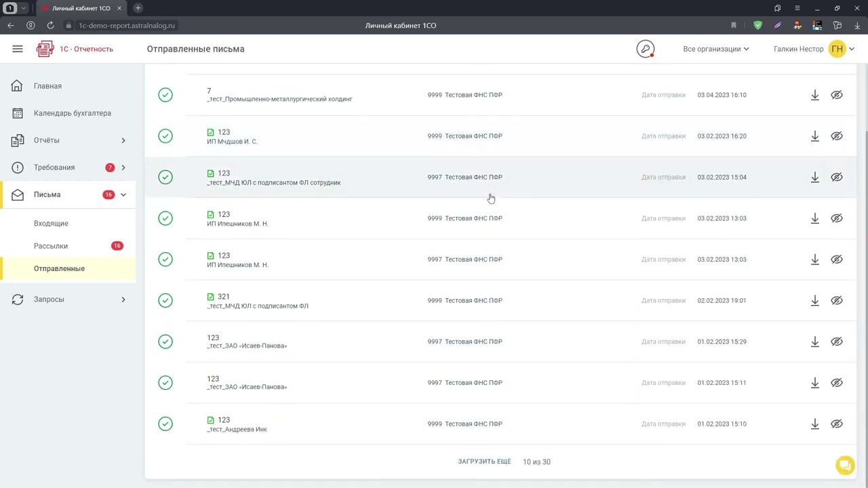Download letter 321 _тест_МЧД ЮЛ с подписантом ФЛ

point(815,301)
